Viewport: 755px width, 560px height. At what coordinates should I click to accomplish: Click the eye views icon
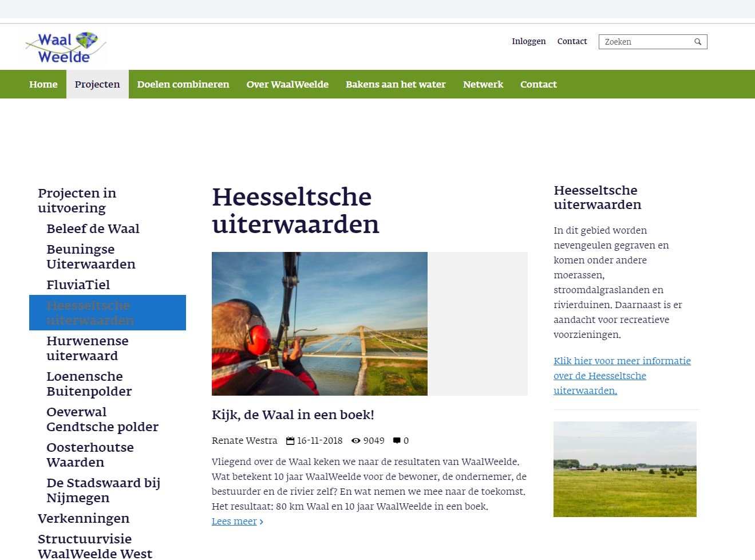[356, 441]
